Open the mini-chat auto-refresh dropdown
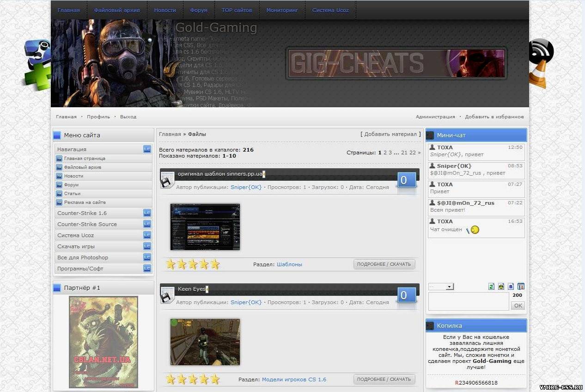The image size is (585, 392). pyautogui.click(x=441, y=287)
